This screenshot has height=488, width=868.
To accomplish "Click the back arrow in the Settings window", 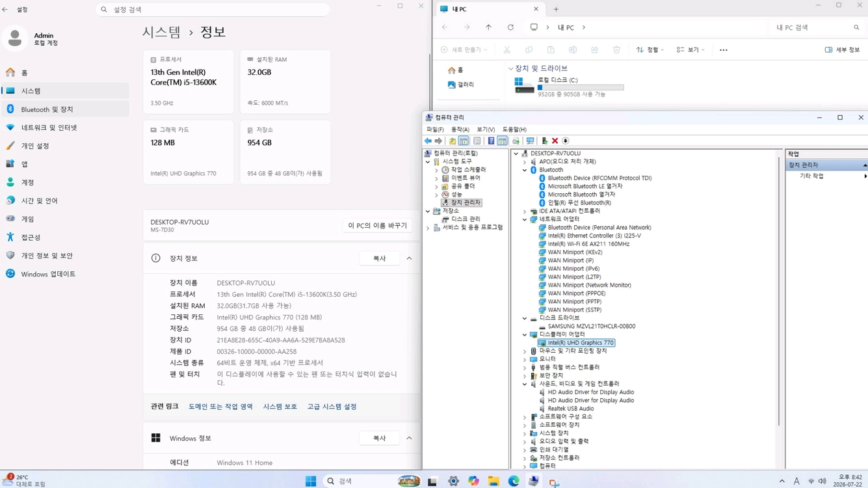I will pyautogui.click(x=6, y=10).
